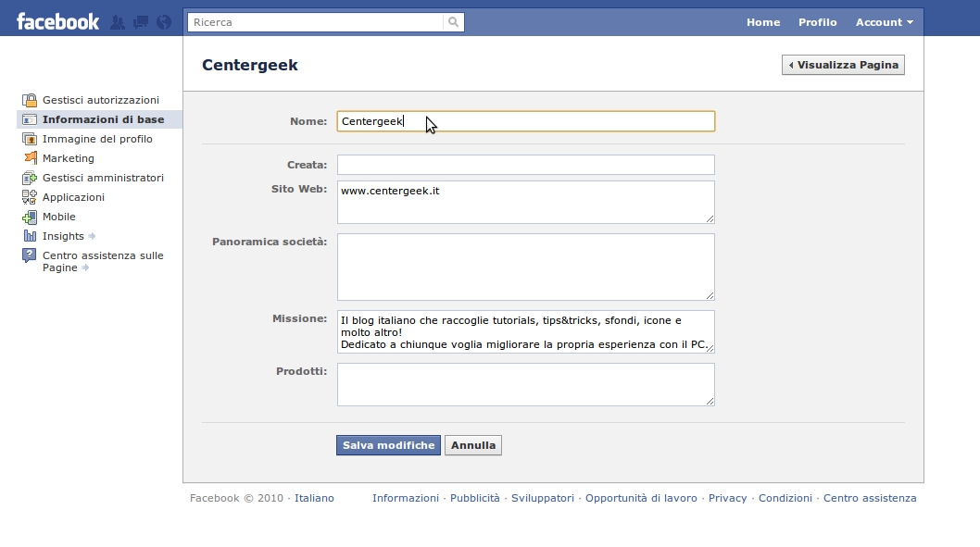Open Condizioni footer link
Screen dimensions: 980x547
[785, 498]
